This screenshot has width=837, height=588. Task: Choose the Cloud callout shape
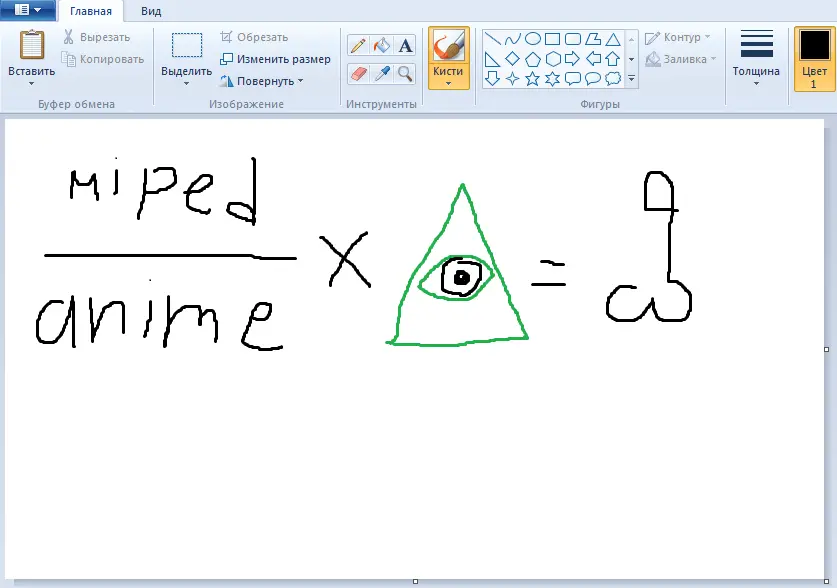[x=613, y=79]
